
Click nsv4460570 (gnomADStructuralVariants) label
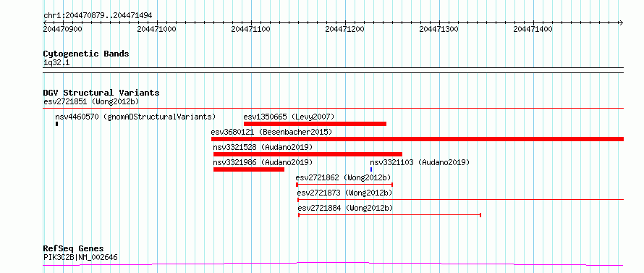[135, 117]
